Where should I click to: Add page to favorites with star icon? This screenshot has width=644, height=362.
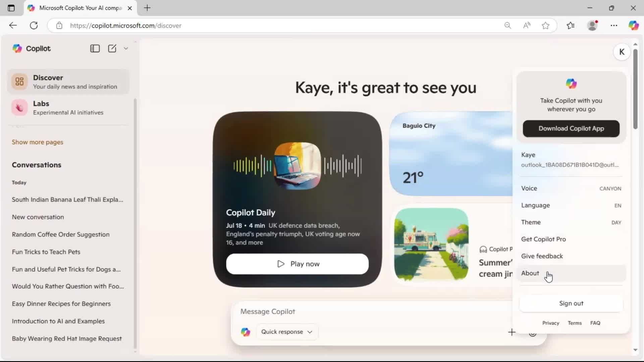545,25
